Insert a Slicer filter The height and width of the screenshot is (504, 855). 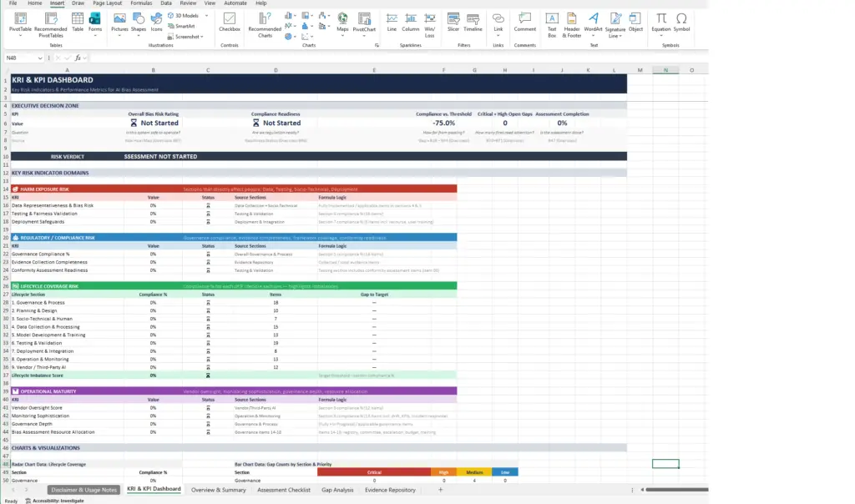[x=453, y=21]
